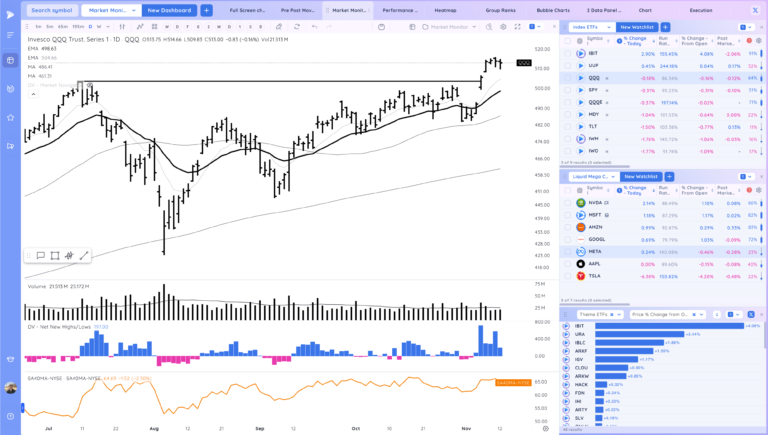Click the star favorites icon in left sidebar
Image resolution: width=768 pixels, height=435 pixels.
click(x=10, y=117)
